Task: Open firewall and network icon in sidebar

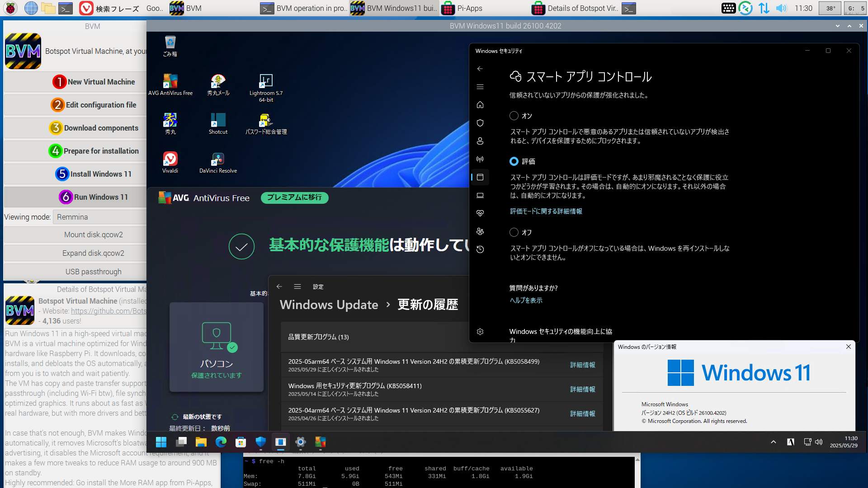Action: click(480, 159)
